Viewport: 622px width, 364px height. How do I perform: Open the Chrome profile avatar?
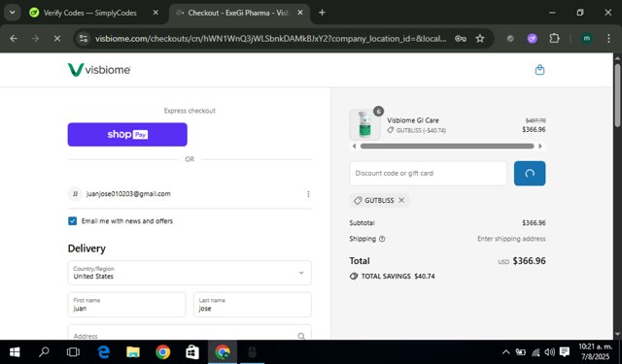pos(587,39)
